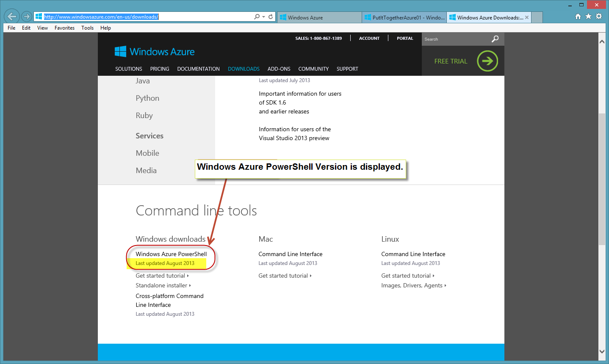
Task: Open the Edit menu
Action: click(x=26, y=28)
